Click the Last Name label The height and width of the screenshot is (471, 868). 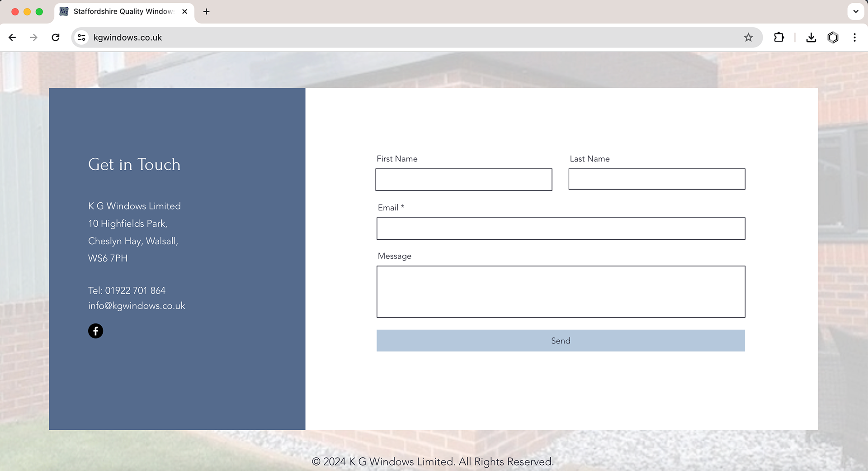tap(590, 159)
